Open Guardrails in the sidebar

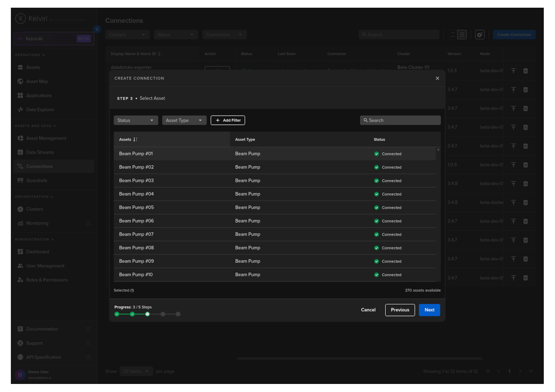[x=36, y=181]
